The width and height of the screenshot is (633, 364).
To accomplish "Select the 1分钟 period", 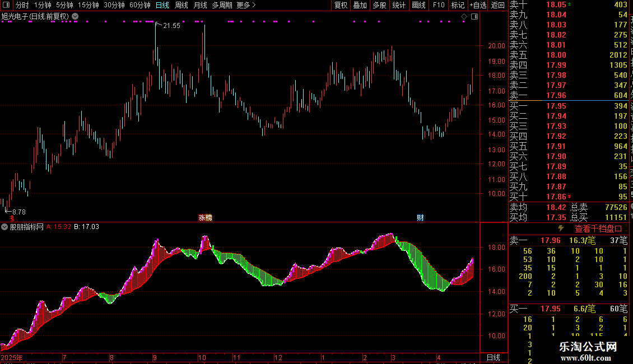I will [x=43, y=5].
